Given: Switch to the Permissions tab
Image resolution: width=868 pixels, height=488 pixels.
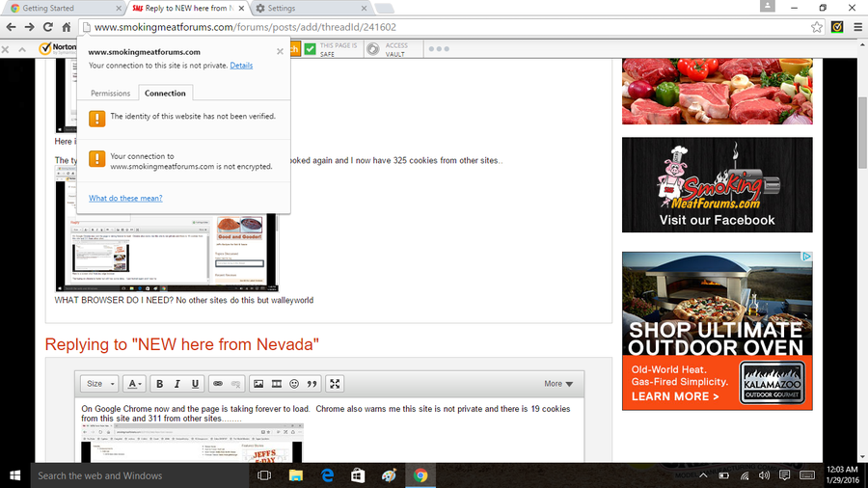Looking at the screenshot, I should pyautogui.click(x=110, y=94).
